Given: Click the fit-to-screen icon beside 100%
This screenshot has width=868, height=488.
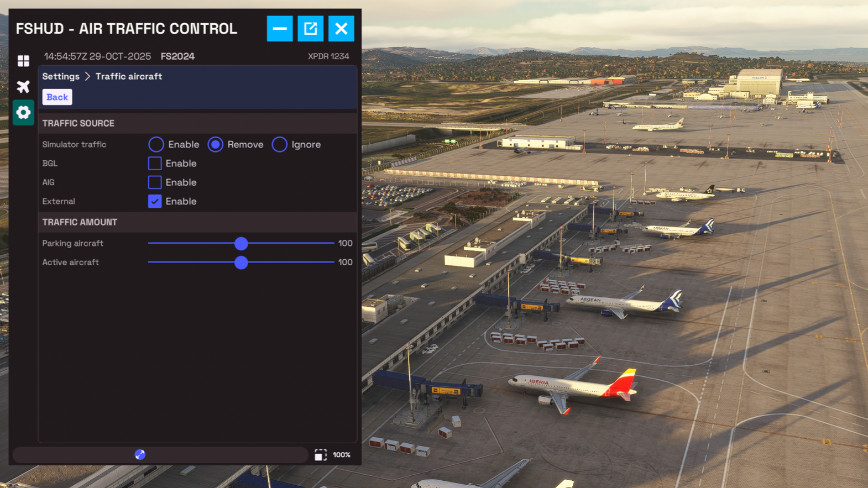Looking at the screenshot, I should click(321, 455).
